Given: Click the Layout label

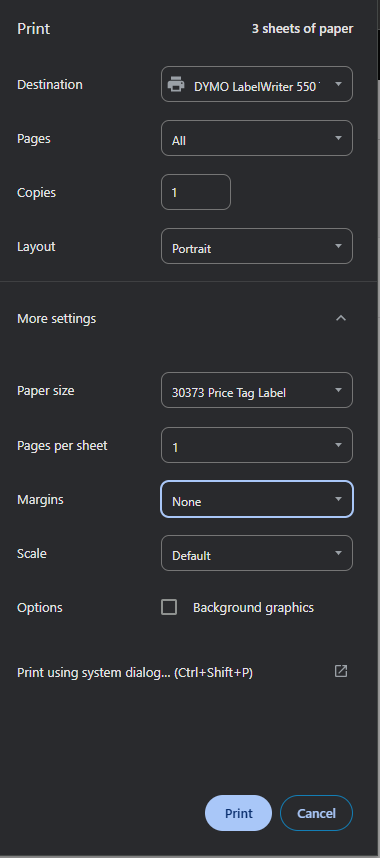Looking at the screenshot, I should point(36,247).
